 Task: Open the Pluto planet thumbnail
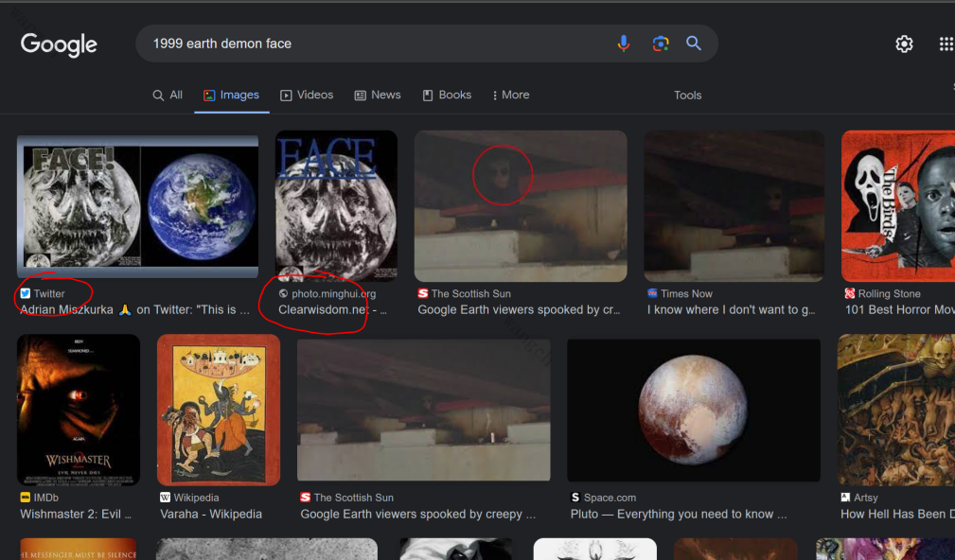[694, 410]
